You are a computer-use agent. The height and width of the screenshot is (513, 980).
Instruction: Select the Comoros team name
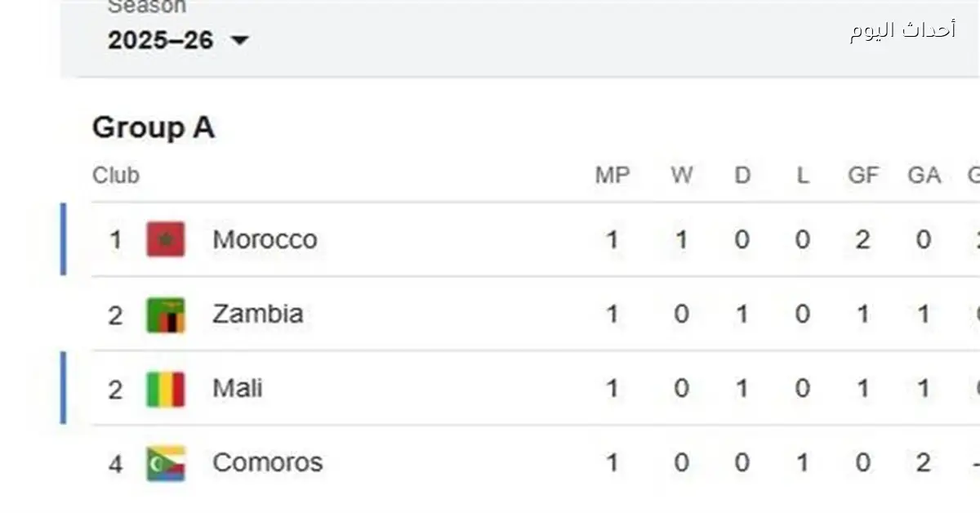pos(267,463)
